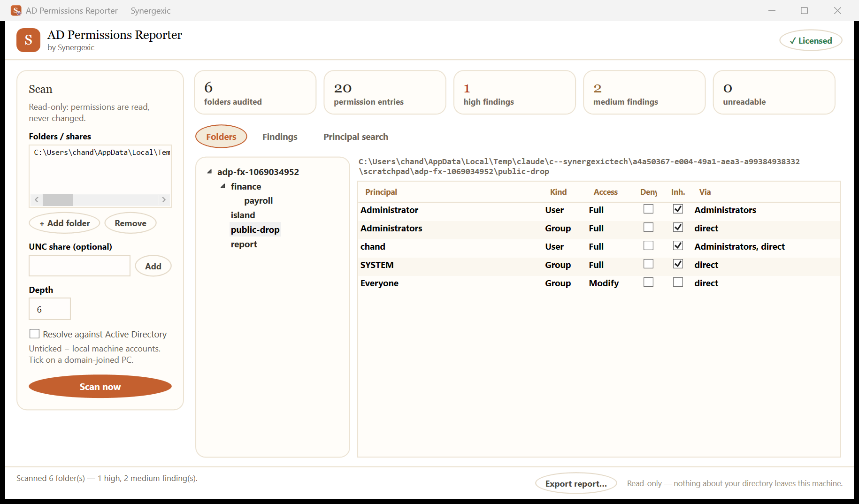Toggle Deny checkbox for Administrators group row
The width and height of the screenshot is (859, 504).
click(x=648, y=228)
